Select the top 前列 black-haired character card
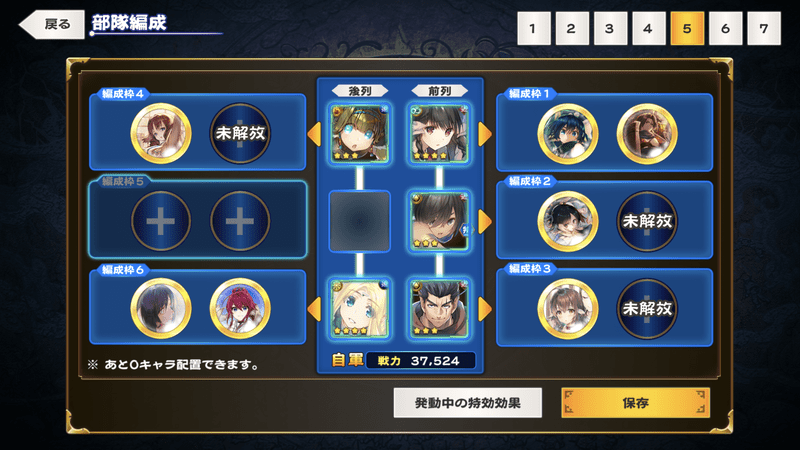This screenshot has width=800, height=450. [x=439, y=134]
